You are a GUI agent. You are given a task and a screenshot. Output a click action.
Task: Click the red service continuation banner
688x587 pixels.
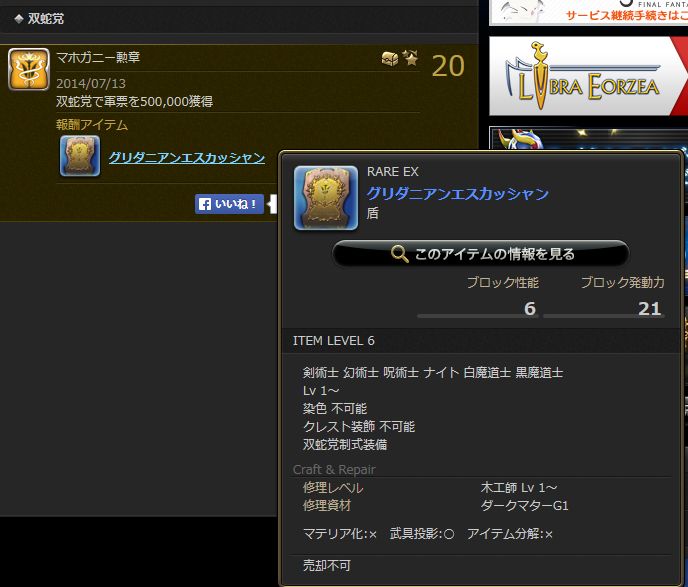click(x=588, y=12)
